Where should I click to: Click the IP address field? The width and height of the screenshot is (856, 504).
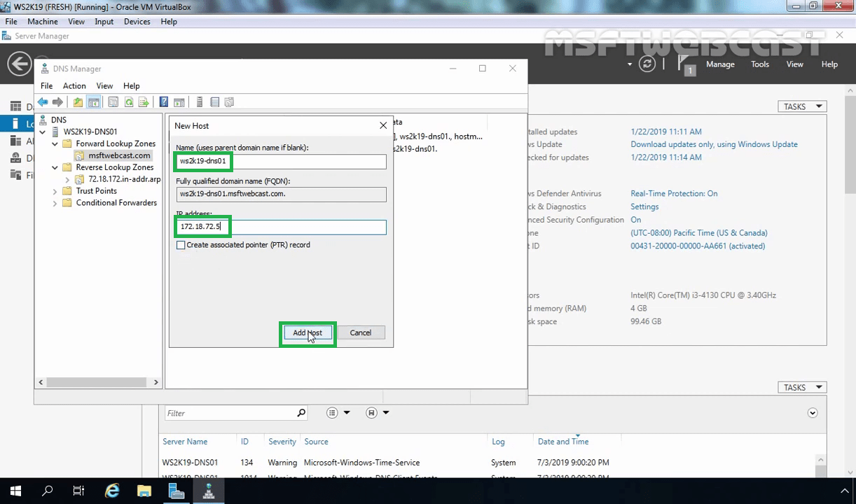point(281,227)
